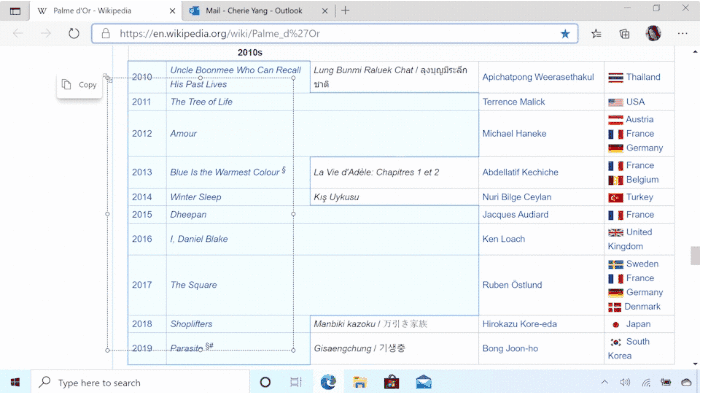Open Terrence Malick director link
The image size is (703, 393).
pos(514,102)
